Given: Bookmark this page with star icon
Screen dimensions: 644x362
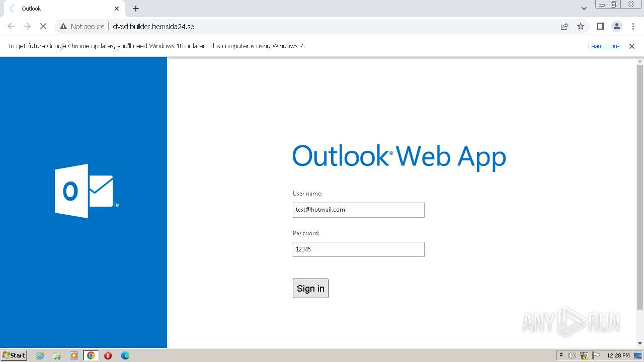Looking at the screenshot, I should 581,26.
